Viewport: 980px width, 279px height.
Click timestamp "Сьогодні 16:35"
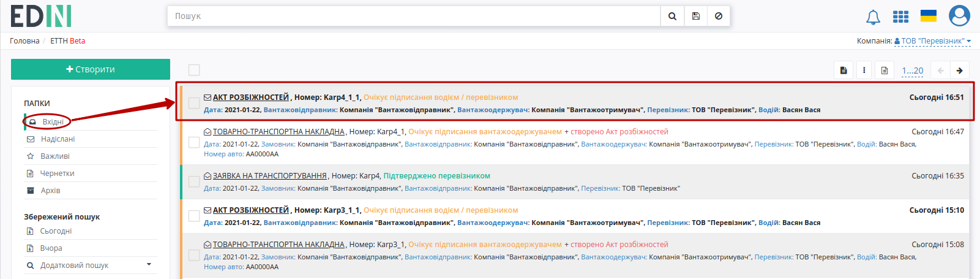pos(938,176)
